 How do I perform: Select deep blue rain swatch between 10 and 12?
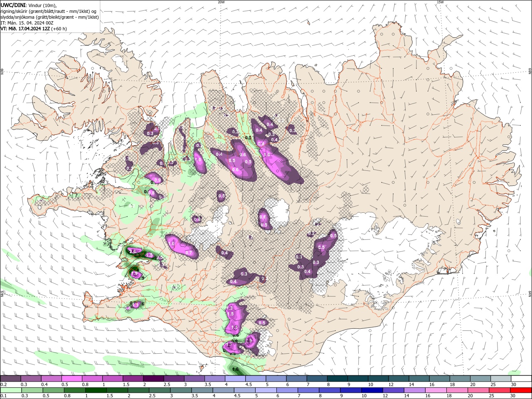[x=372, y=390]
